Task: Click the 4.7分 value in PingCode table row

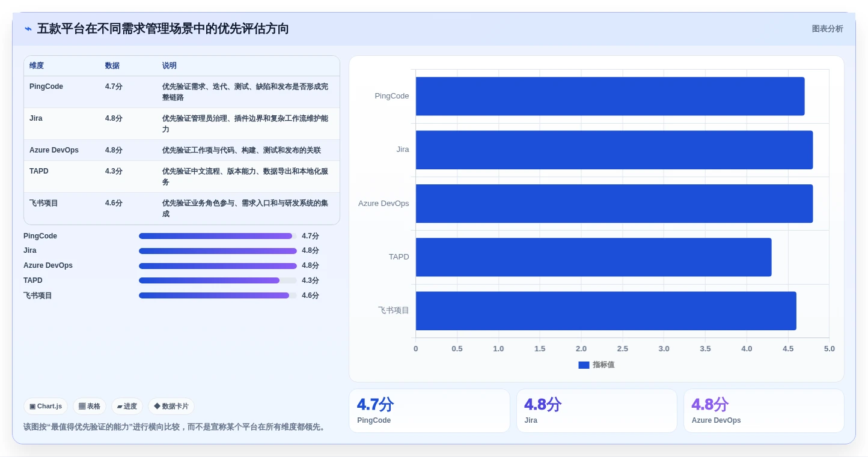Action: [x=114, y=86]
